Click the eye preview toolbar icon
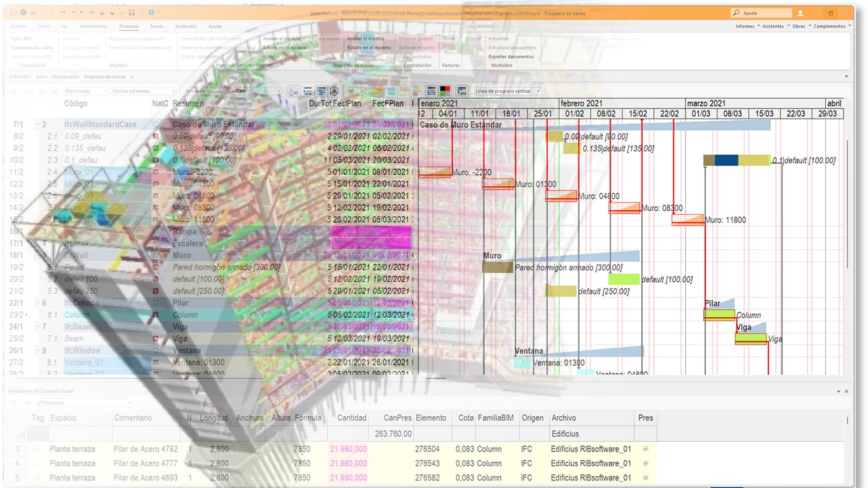Viewport: 868px width, 488px height. [x=461, y=91]
